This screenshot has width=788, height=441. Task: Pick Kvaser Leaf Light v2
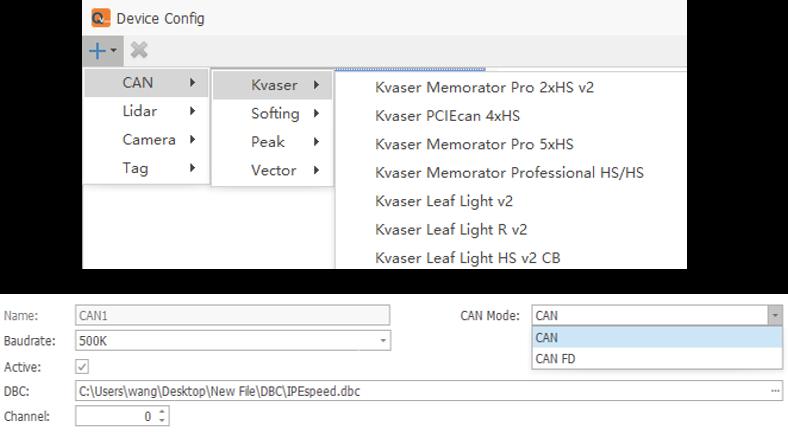coord(444,201)
